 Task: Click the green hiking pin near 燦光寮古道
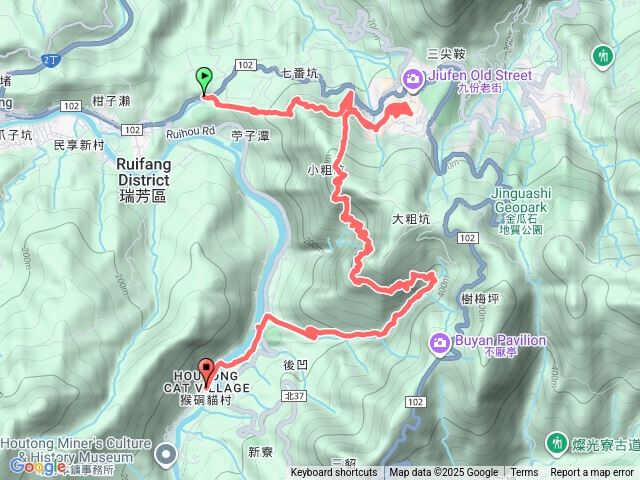557,444
